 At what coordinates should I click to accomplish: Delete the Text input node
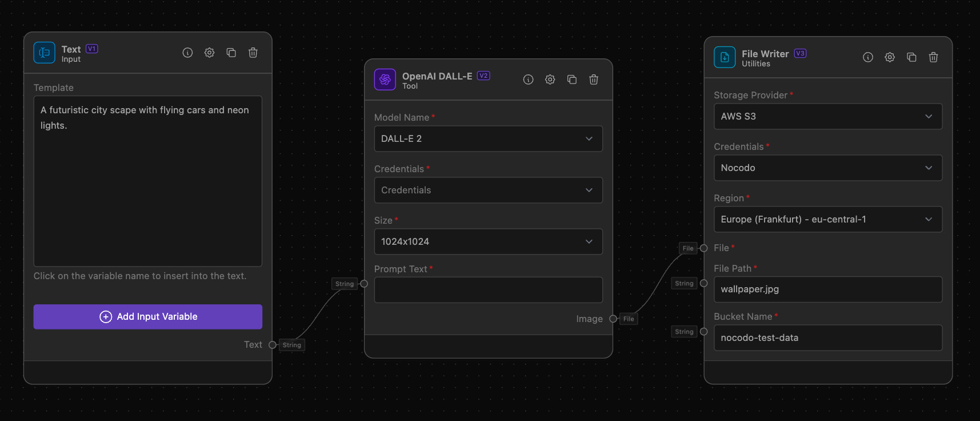point(253,53)
